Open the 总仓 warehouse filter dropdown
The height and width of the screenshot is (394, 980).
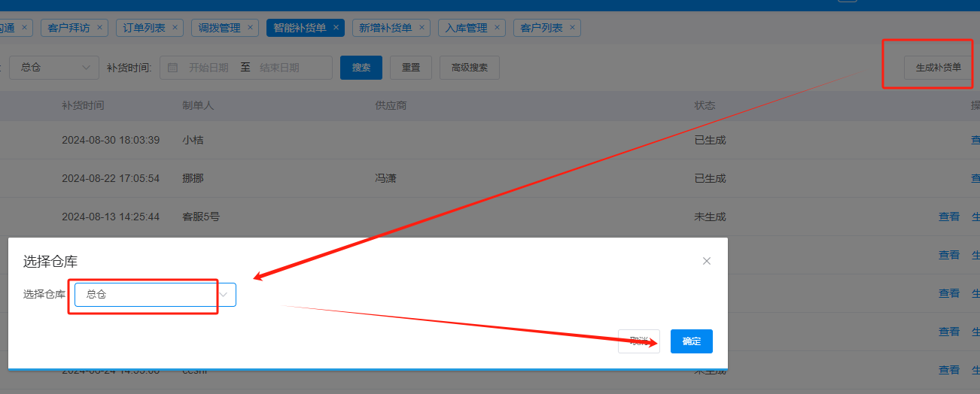53,68
